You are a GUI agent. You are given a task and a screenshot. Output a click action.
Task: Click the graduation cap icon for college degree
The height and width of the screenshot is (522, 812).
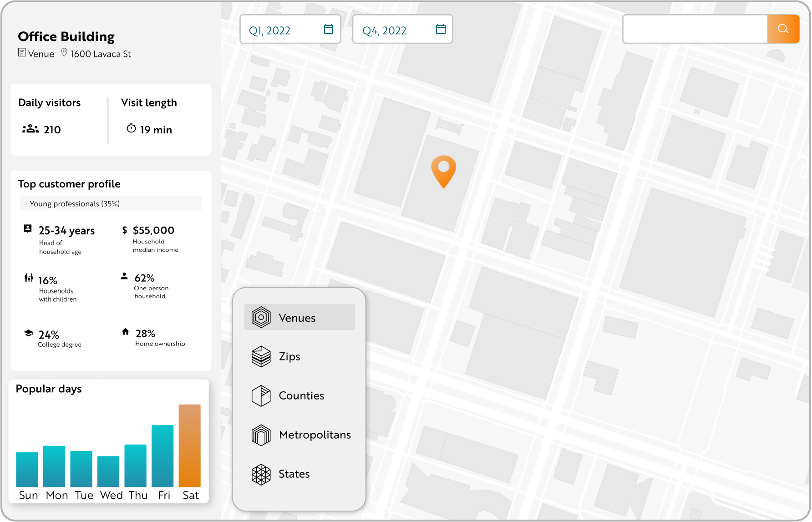pos(28,333)
